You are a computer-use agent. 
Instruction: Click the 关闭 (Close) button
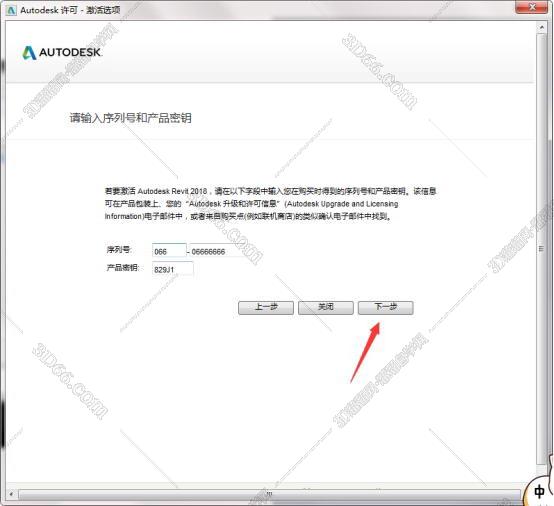(x=326, y=307)
